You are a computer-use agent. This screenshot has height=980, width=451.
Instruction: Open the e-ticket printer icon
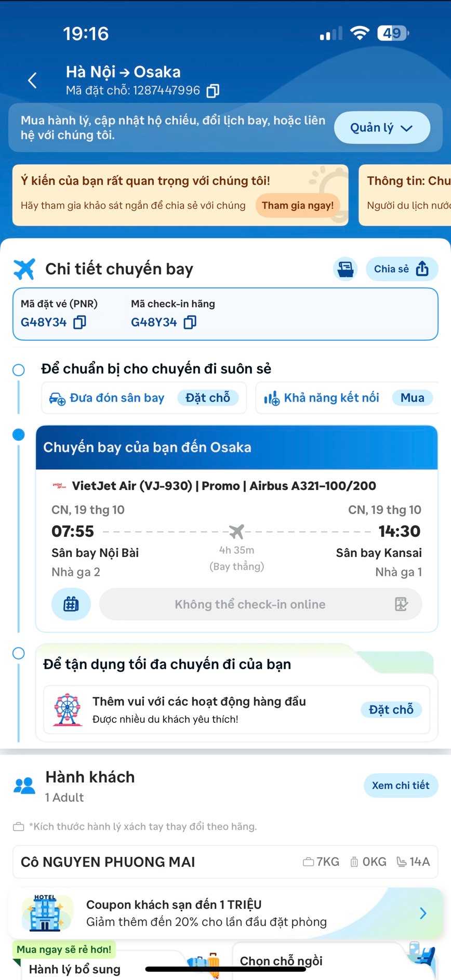coord(346,269)
